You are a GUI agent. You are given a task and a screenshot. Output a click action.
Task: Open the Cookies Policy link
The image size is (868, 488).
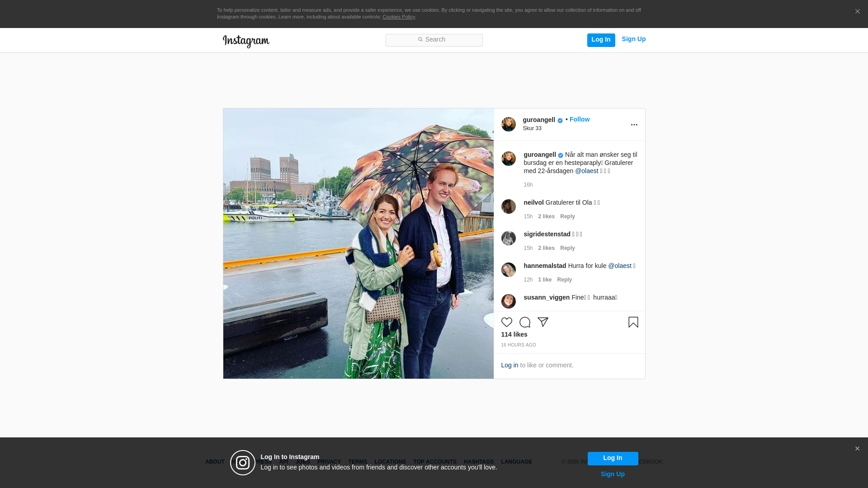[x=399, y=17]
